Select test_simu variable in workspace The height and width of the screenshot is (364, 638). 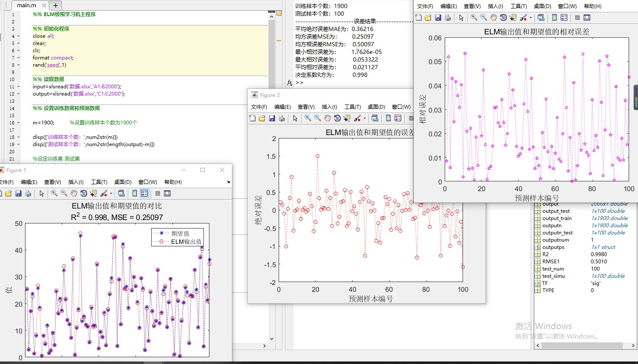pos(553,276)
